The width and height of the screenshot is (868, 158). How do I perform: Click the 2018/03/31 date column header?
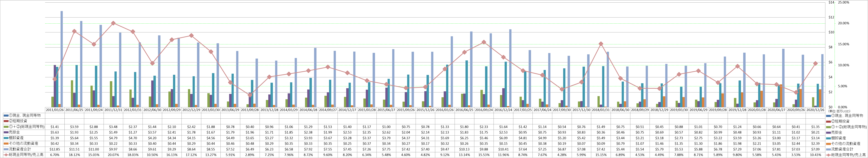click(x=601, y=110)
